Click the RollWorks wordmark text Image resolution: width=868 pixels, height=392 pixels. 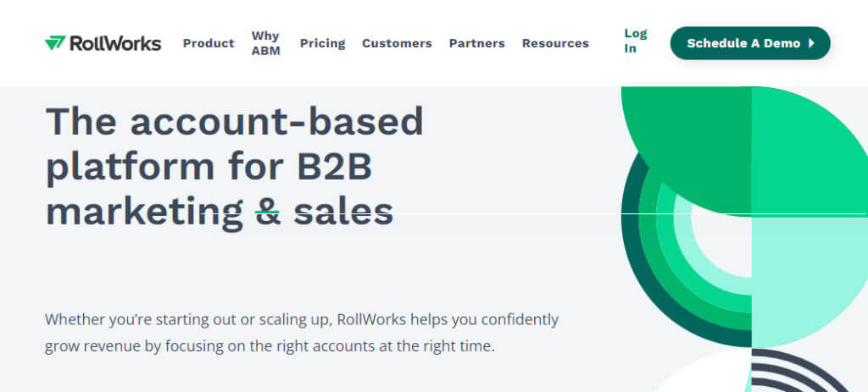pos(115,44)
